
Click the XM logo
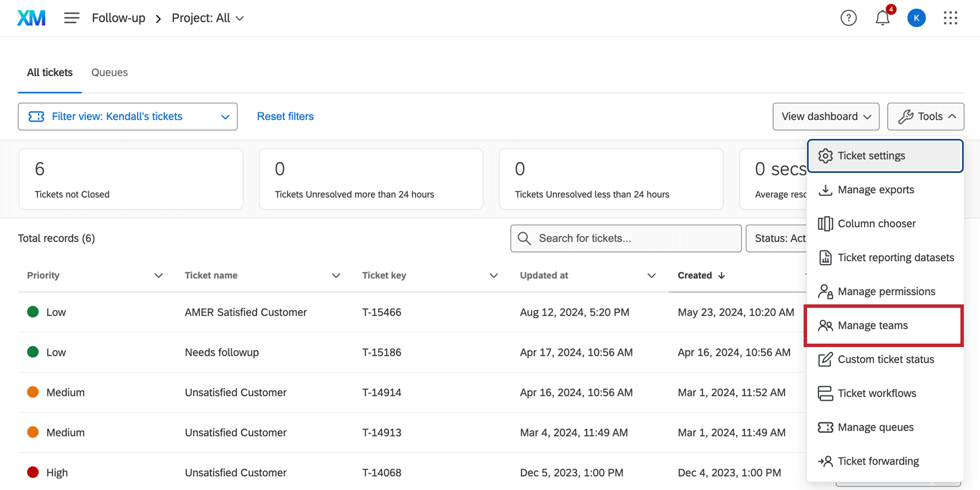coord(31,18)
